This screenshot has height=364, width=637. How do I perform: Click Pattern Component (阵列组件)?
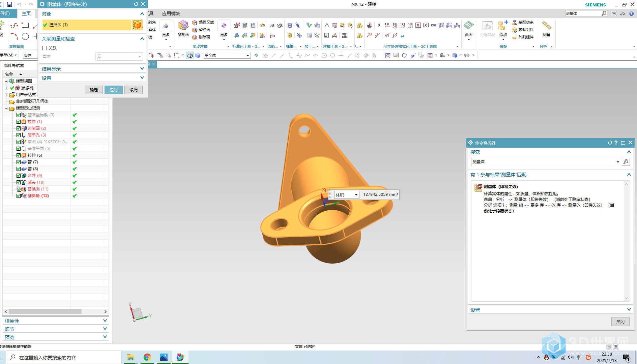pos(523,37)
